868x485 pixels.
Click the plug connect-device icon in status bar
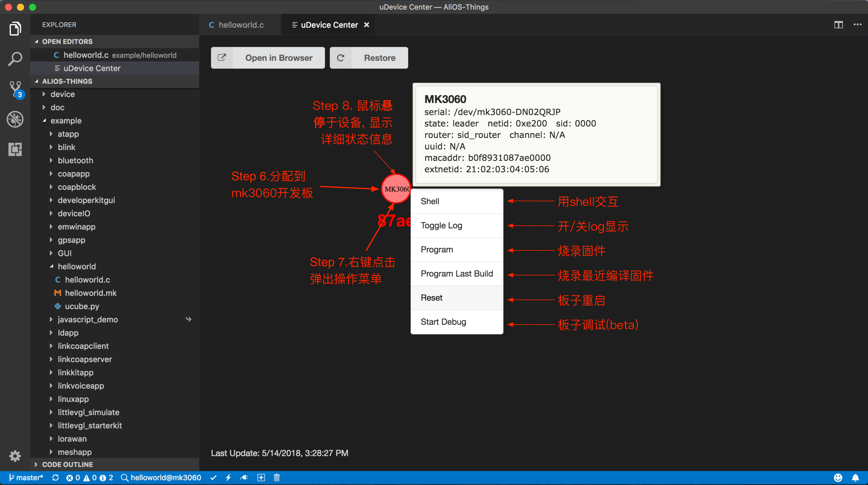244,478
